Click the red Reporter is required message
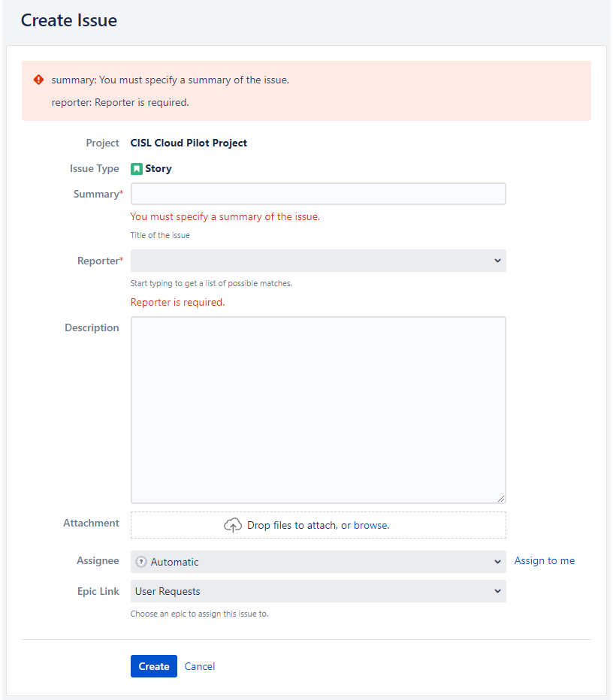Viewport: 613px width, 700px height. click(177, 302)
